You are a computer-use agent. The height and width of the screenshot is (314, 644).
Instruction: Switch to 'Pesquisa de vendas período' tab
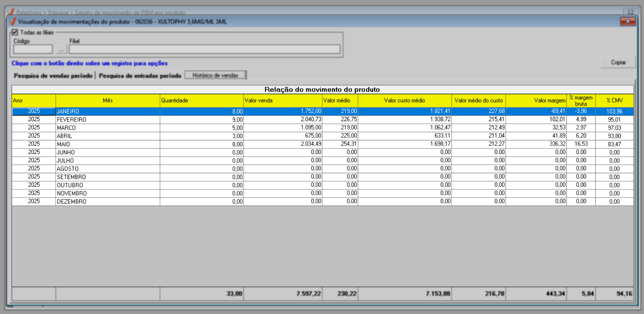click(53, 76)
